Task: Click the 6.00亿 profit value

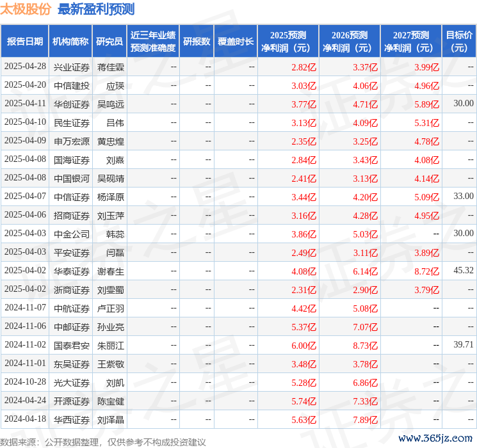Action: click(304, 346)
